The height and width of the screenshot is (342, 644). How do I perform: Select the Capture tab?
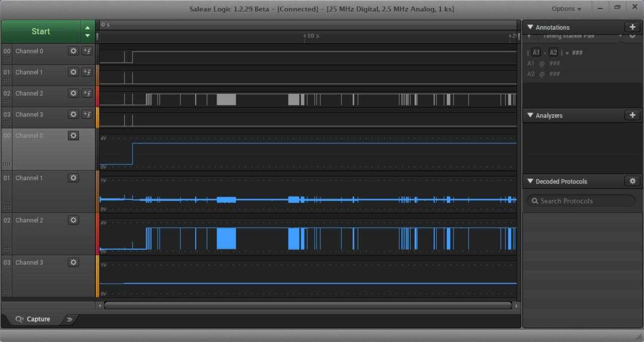click(33, 319)
